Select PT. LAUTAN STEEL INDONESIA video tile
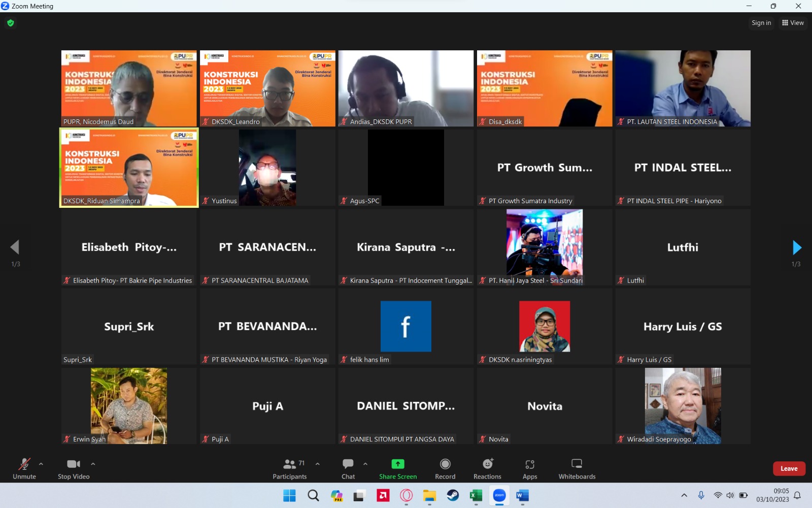This screenshot has height=508, width=812. click(x=683, y=88)
